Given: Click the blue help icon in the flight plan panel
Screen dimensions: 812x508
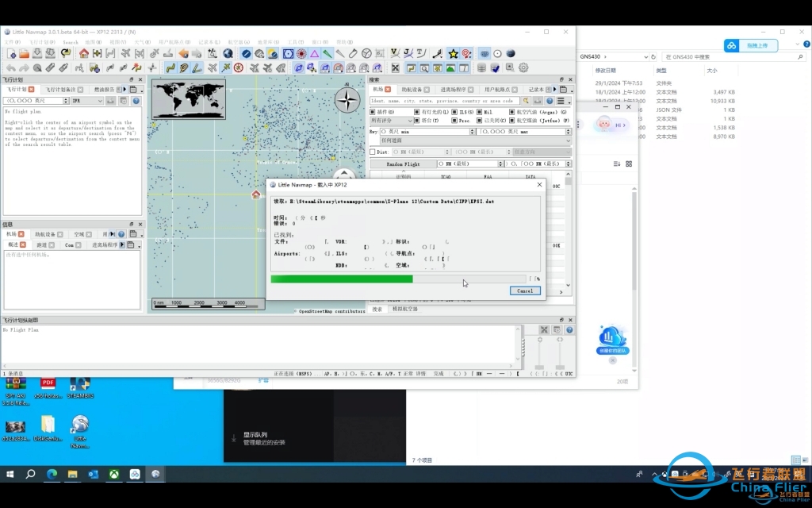Looking at the screenshot, I should [136, 101].
